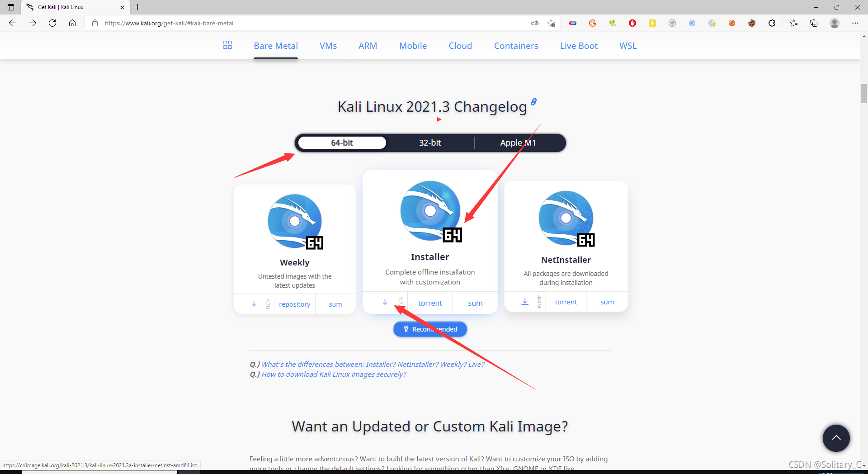This screenshot has width=868, height=474.
Task: Open the browser profile avatar
Action: (835, 23)
